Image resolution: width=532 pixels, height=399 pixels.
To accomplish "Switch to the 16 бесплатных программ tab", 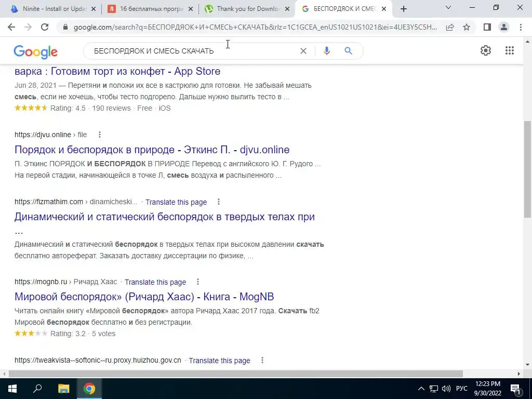I will tap(149, 9).
